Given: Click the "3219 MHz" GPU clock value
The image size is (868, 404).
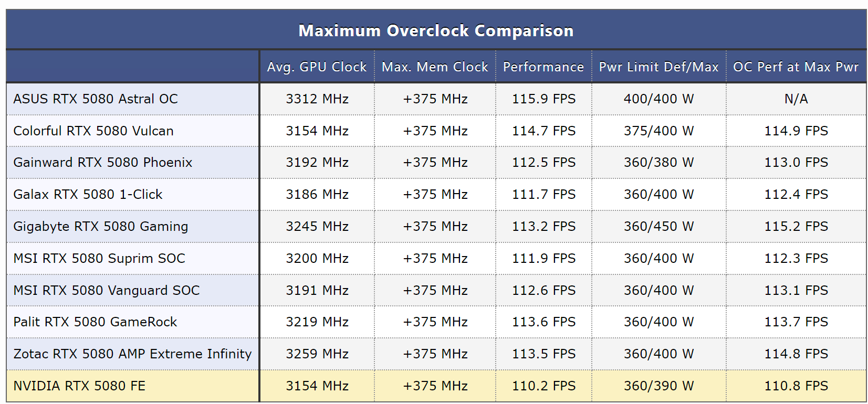Looking at the screenshot, I should [x=317, y=322].
